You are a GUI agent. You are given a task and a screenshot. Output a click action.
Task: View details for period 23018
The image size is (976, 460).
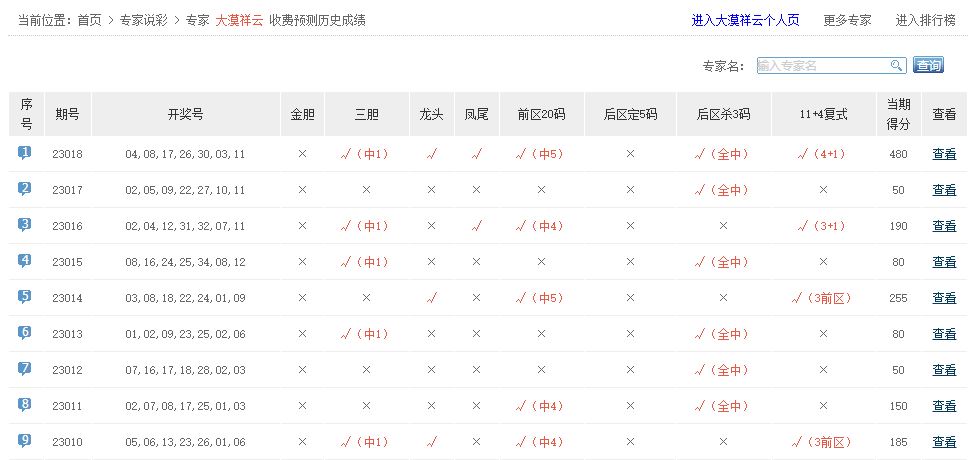pos(944,154)
